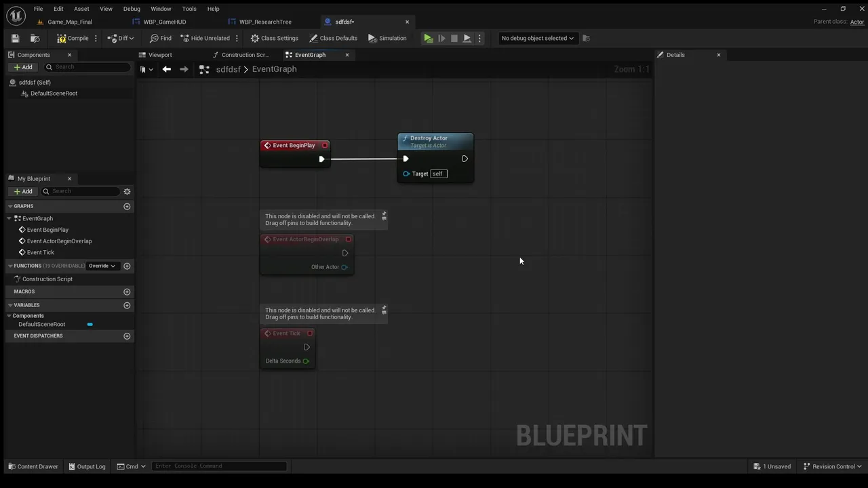Open the File menu

point(39,9)
